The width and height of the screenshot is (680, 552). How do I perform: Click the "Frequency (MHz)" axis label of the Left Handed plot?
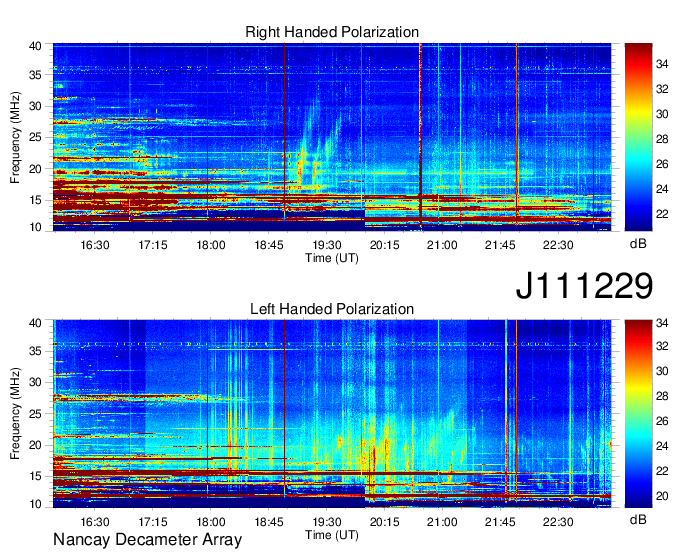tap(15, 414)
